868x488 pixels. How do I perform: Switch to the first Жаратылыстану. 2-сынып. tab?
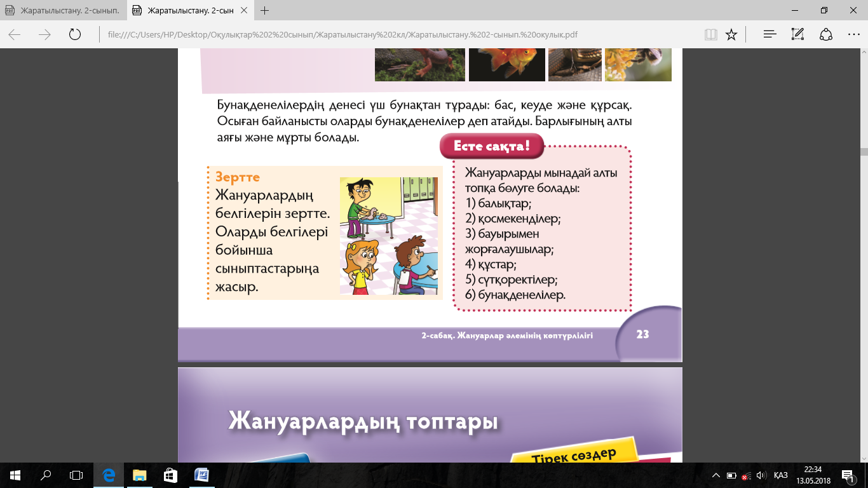(64, 10)
